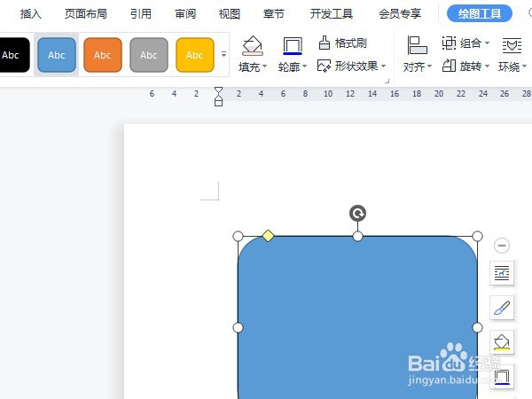Open the 填充 dropdown arrow
Image resolution: width=532 pixels, height=399 pixels.
pyautogui.click(x=265, y=66)
